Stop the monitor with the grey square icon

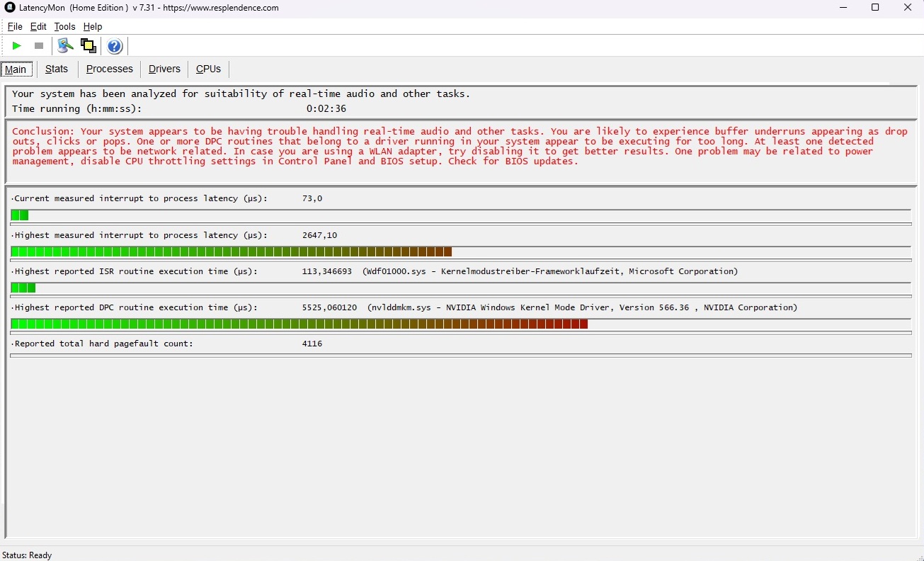point(39,46)
